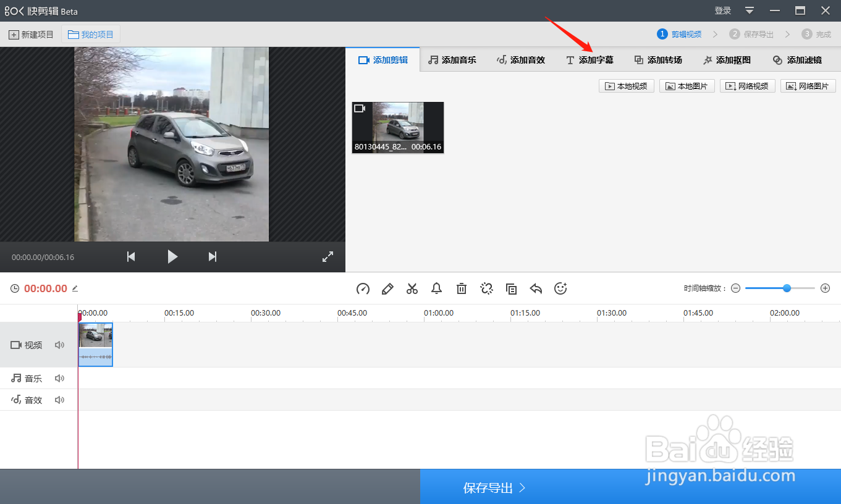Click the smiley face sticker icon
The image size is (841, 504).
(560, 288)
